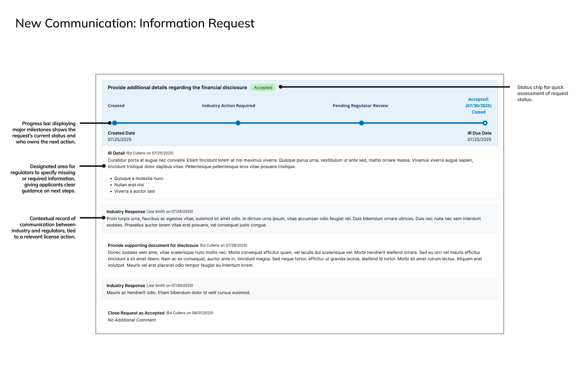Click the Accepted (07/30/2025) Closed label
The image size is (588, 379).
coord(479,106)
